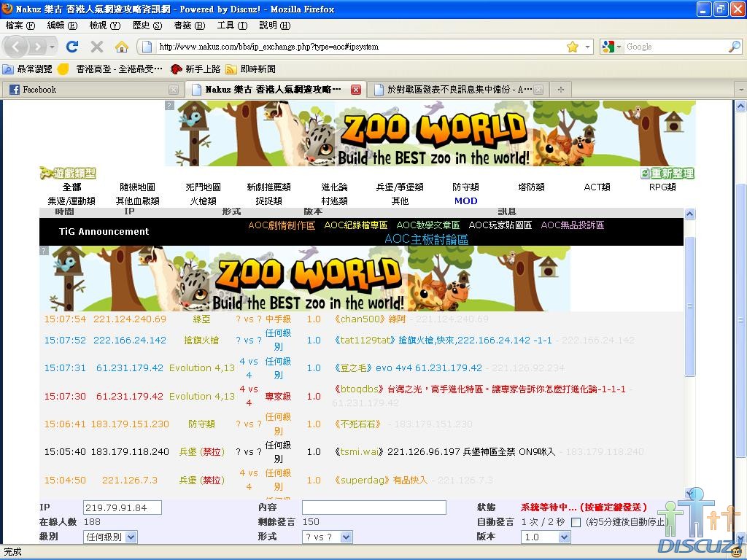Open the AOC無品投訴區 link
Viewport: 747px width, 560px height.
point(572,225)
